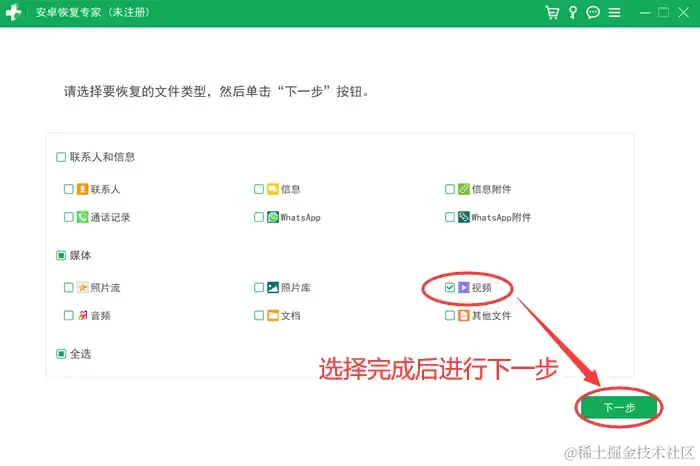Check the 联系人 checkbox

tap(68, 189)
